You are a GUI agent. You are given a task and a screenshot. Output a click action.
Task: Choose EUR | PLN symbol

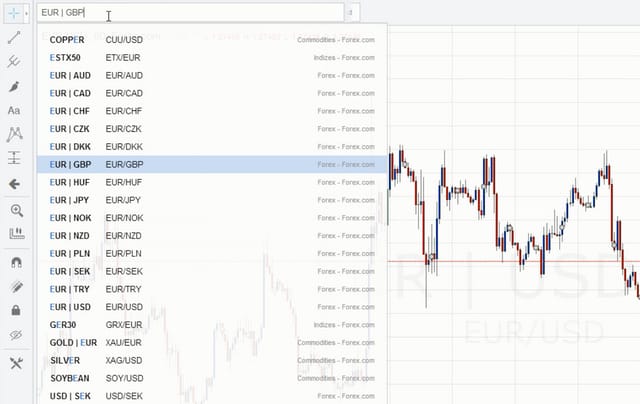coord(212,253)
